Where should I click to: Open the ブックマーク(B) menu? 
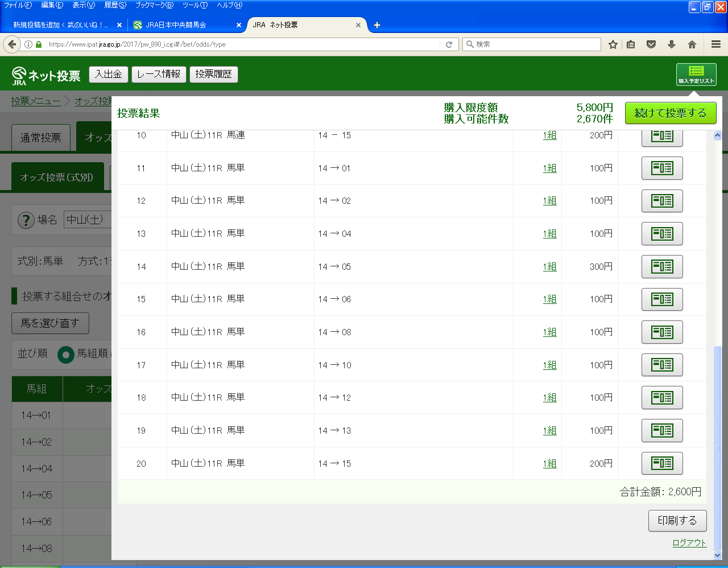[x=154, y=5]
